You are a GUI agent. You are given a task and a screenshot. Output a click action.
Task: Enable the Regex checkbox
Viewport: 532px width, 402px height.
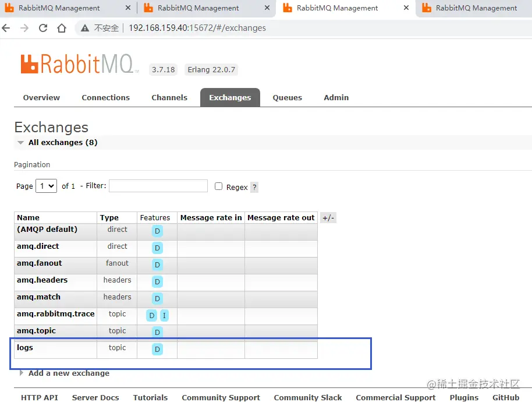[x=218, y=186]
